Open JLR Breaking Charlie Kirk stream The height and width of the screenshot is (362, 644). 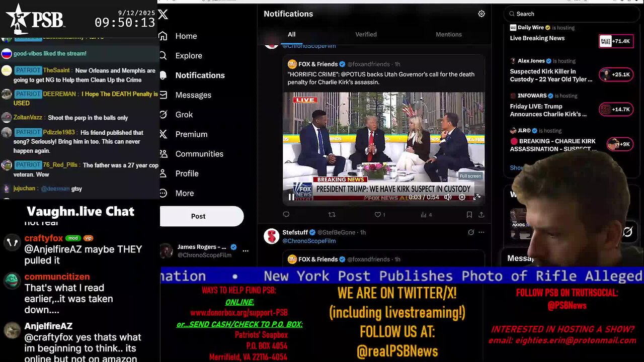point(552,145)
